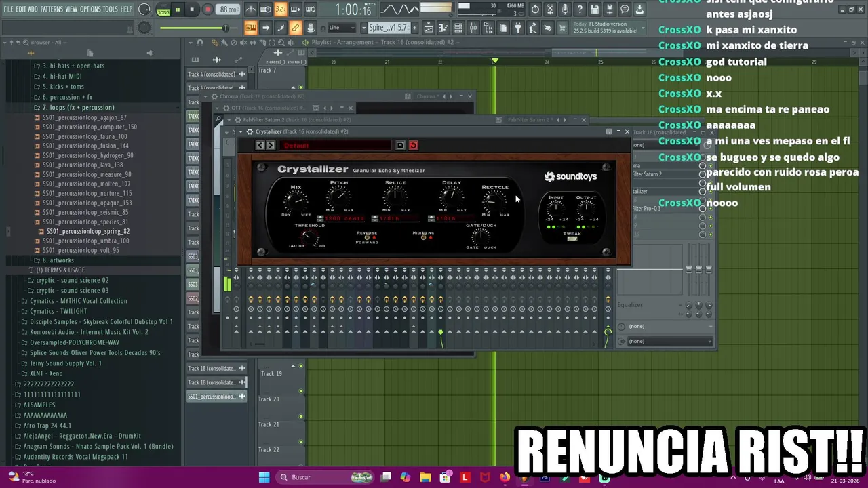Open the TOOLS menu

click(x=111, y=9)
